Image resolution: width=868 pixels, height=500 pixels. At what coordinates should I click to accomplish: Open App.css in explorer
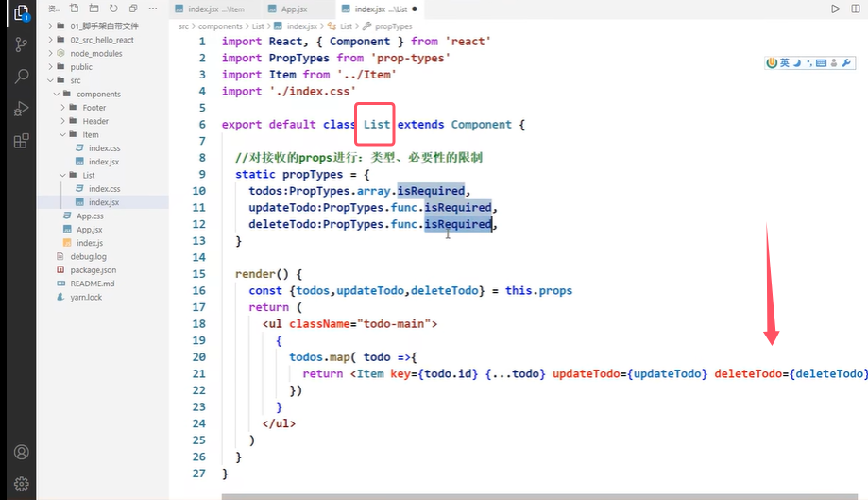pos(90,216)
